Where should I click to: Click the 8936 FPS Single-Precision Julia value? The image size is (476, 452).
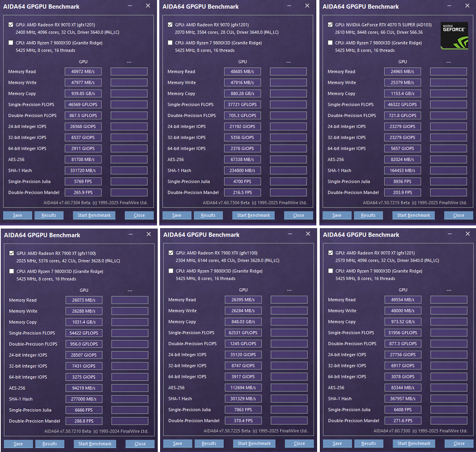point(402,181)
